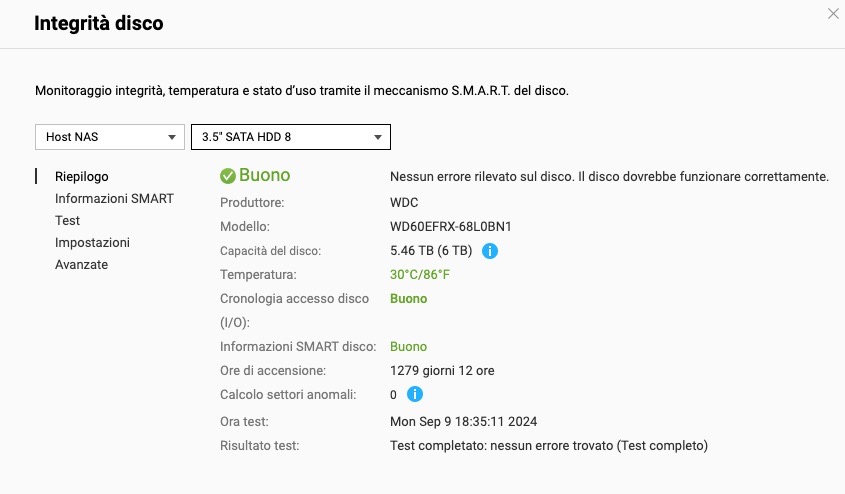The width and height of the screenshot is (845, 494).
Task: Click the Buono SMART information status
Action: [408, 347]
